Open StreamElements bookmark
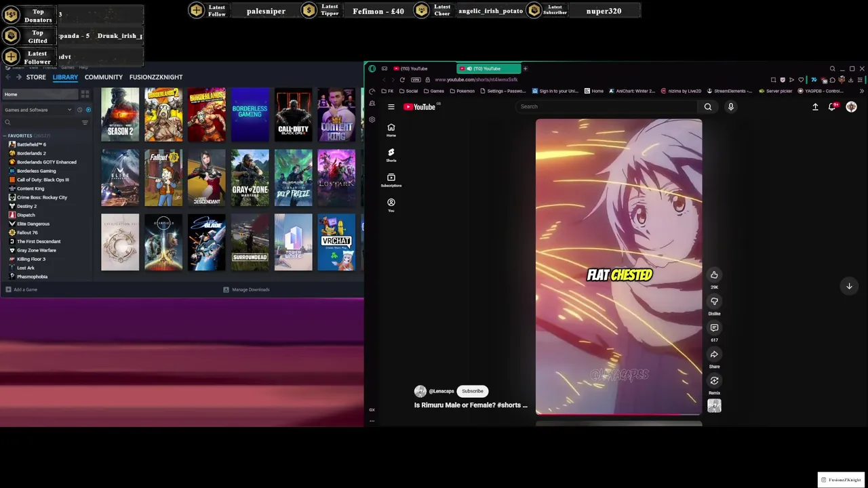868x488 pixels. [729, 91]
